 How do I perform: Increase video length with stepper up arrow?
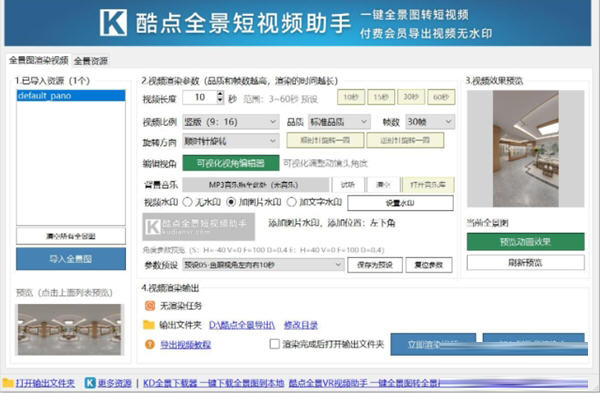point(220,94)
